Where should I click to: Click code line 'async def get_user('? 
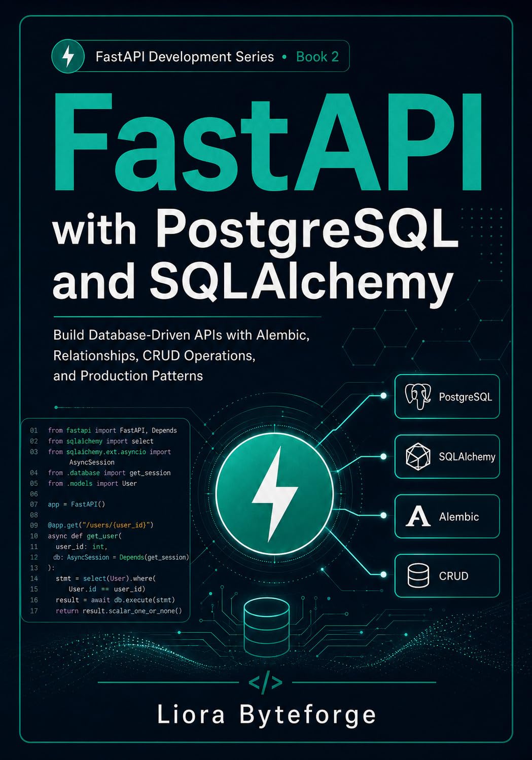point(85,536)
